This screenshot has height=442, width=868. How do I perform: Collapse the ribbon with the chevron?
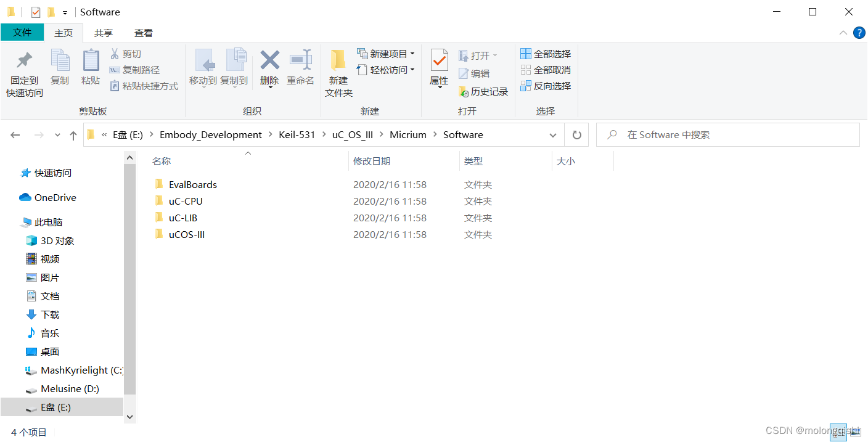[843, 33]
